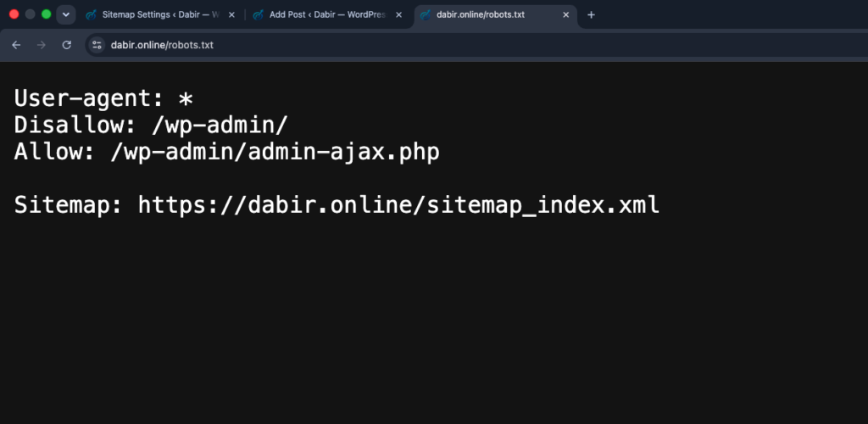Viewport: 868px width, 424px height.
Task: Click the favicon on Sitemap Settings tab
Action: (91, 15)
